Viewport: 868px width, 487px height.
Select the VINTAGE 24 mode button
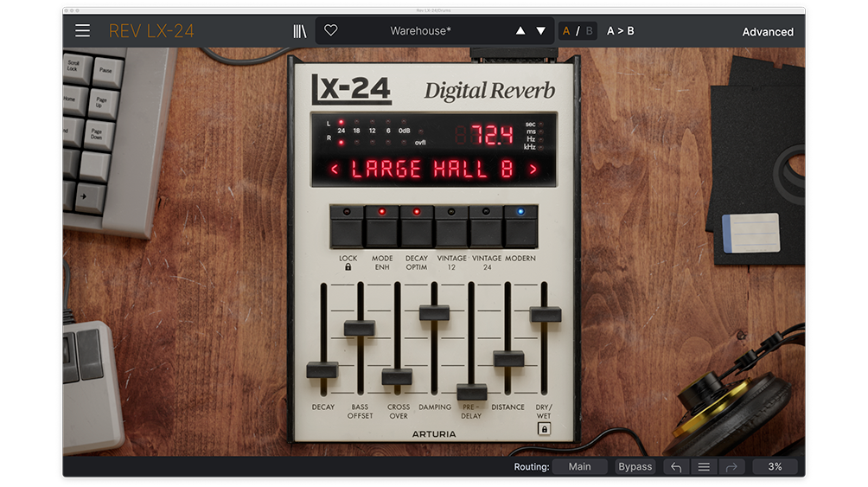point(486,227)
